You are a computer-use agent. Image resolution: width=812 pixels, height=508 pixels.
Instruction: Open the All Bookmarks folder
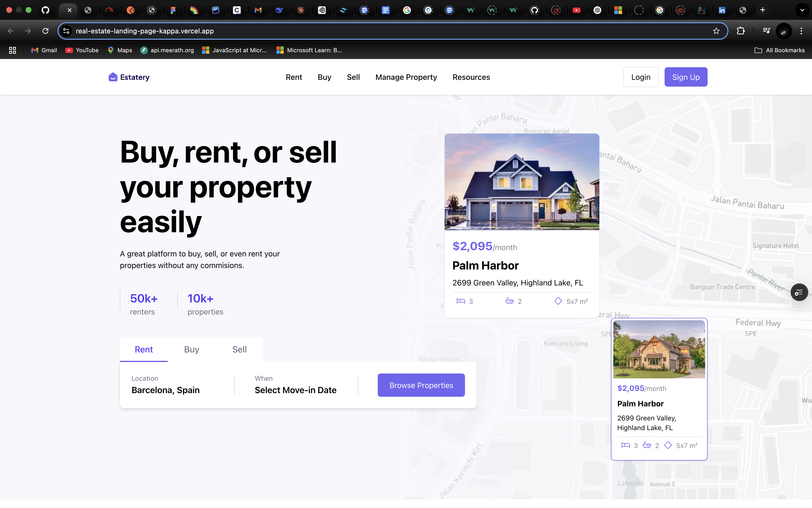point(779,50)
